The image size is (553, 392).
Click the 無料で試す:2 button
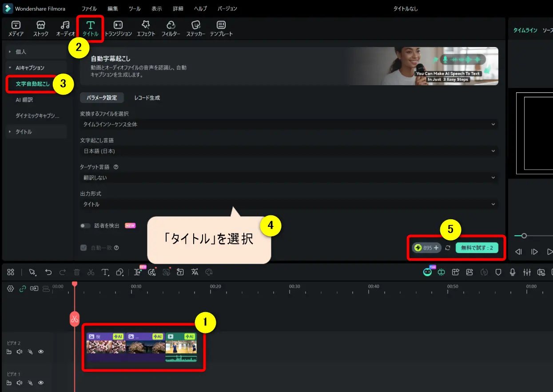477,248
